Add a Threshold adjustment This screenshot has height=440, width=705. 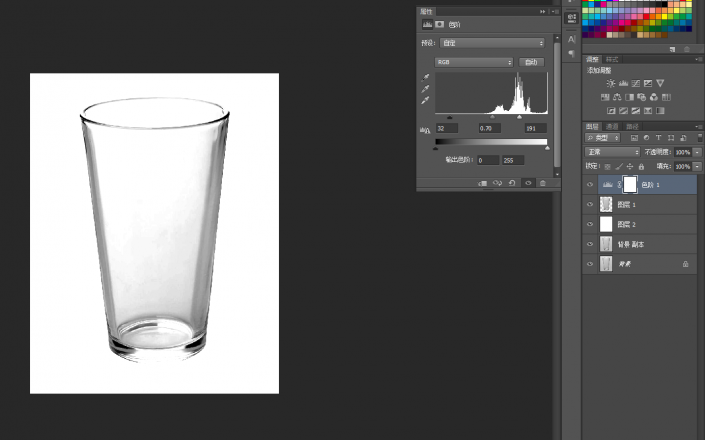[x=636, y=111]
